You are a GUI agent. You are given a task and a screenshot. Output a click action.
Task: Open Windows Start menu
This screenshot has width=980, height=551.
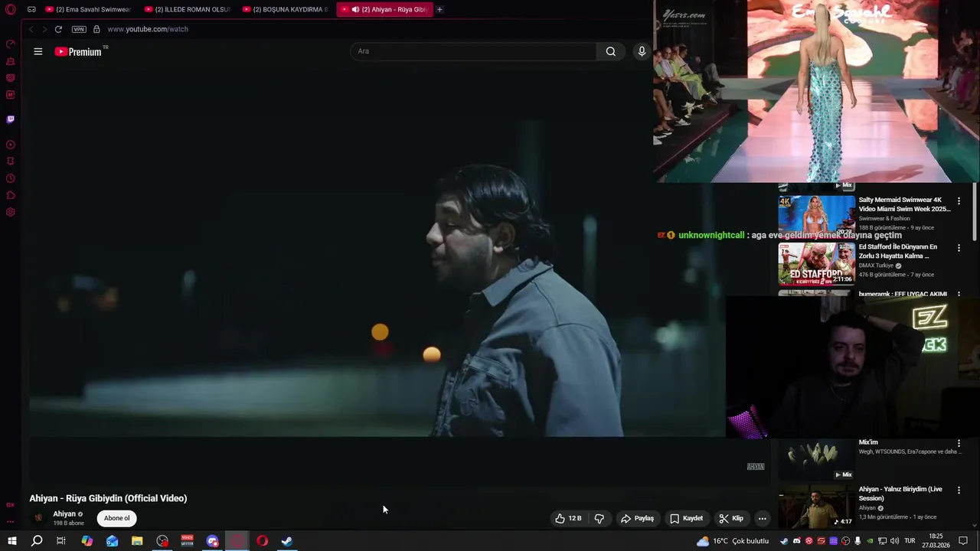(12, 541)
